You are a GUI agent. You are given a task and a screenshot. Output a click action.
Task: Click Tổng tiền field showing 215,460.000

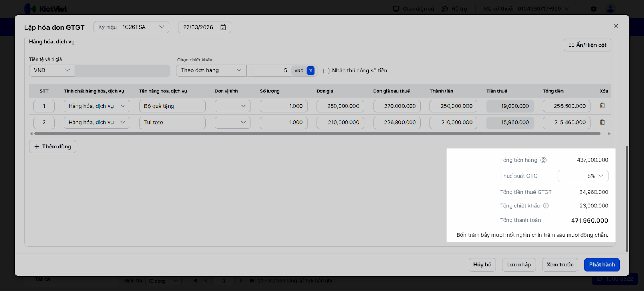pyautogui.click(x=567, y=123)
